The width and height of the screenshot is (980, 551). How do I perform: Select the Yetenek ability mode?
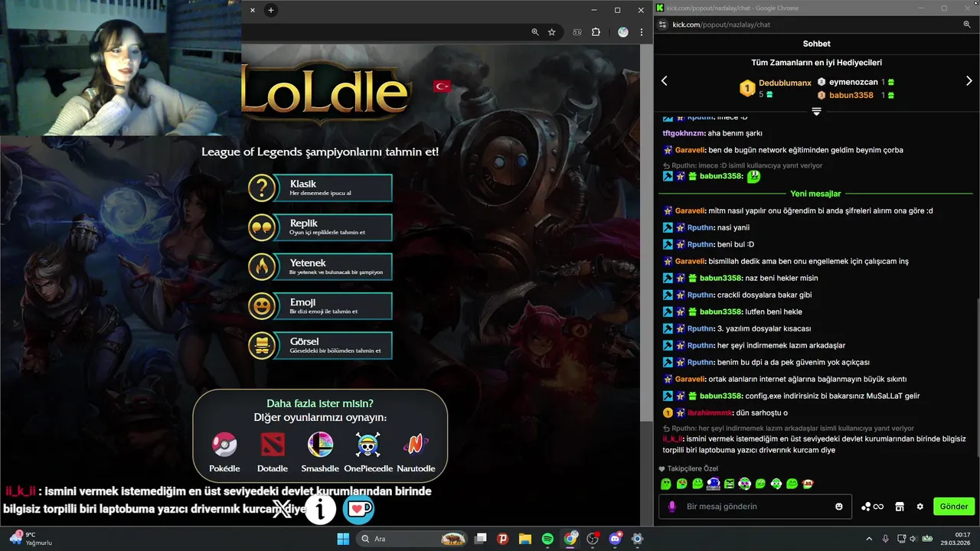[320, 266]
